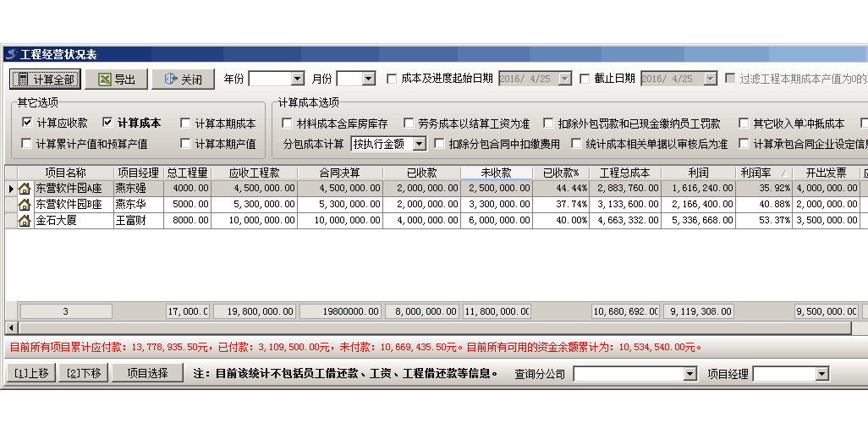Click the calculator icon on 计算全部
The width and height of the screenshot is (868, 434).
pyautogui.click(x=24, y=80)
